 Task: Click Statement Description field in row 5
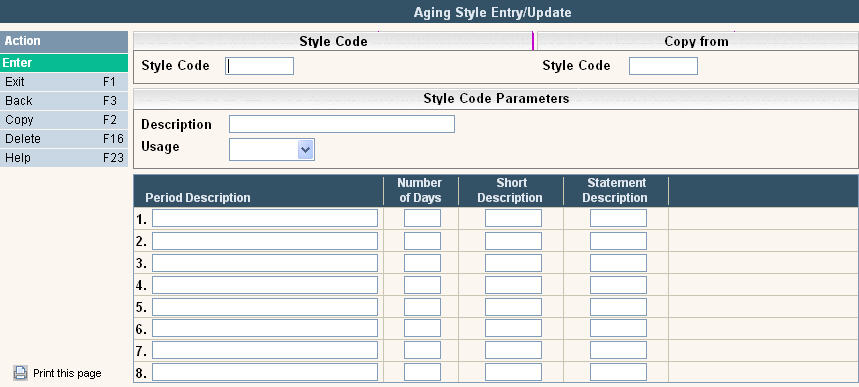619,307
